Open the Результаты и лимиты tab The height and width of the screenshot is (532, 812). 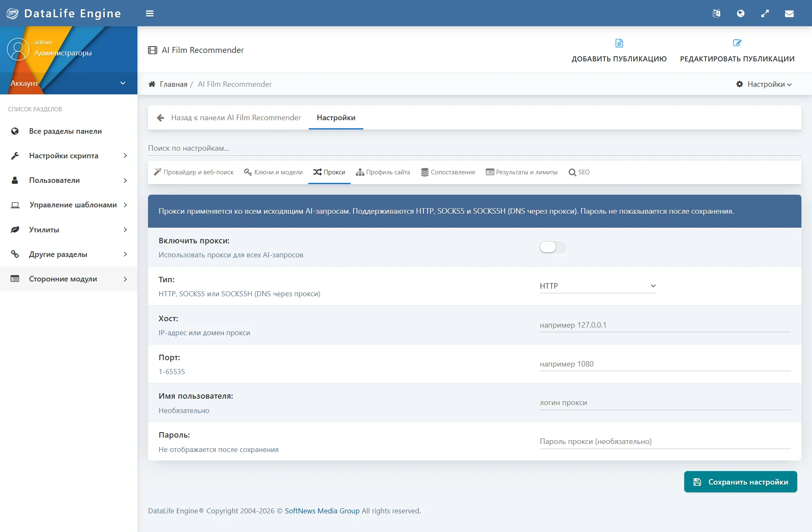[x=522, y=172]
